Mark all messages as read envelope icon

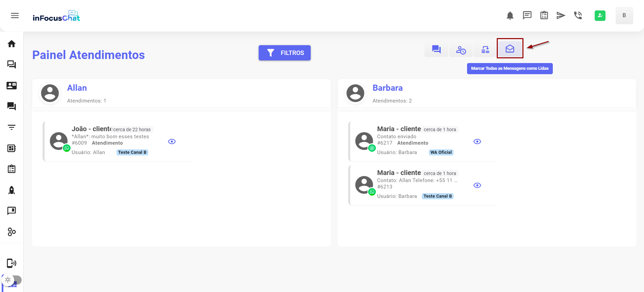[x=510, y=49]
